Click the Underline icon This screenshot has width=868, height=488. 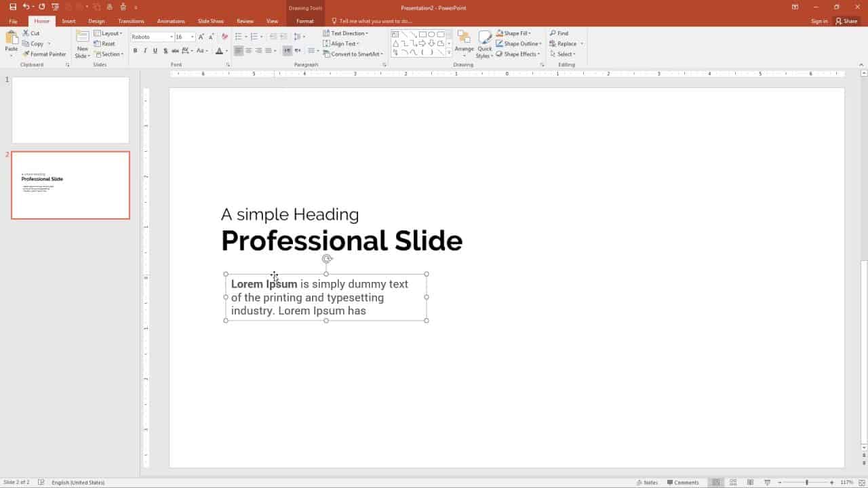(155, 50)
